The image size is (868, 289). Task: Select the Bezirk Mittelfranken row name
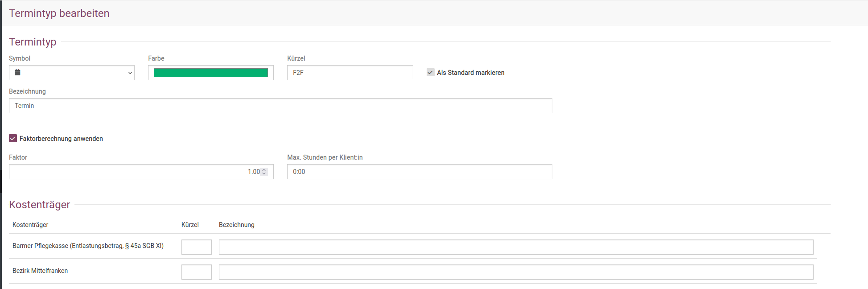coord(40,271)
